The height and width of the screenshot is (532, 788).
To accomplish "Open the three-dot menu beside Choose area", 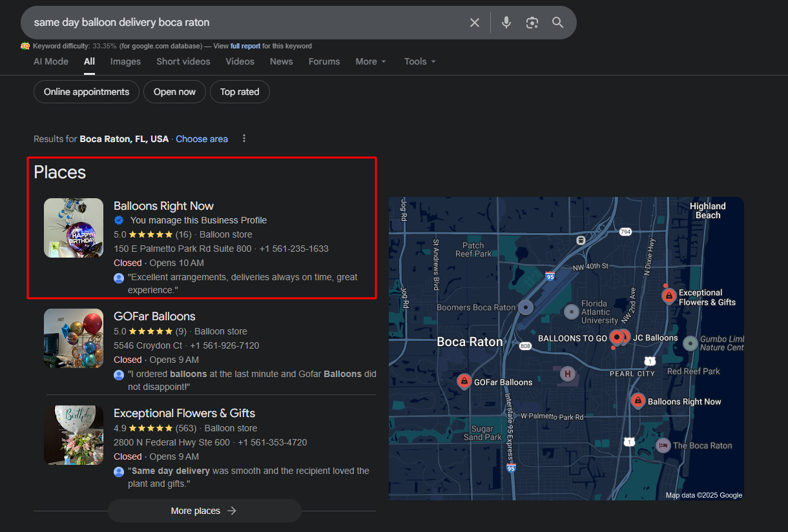I will point(244,139).
